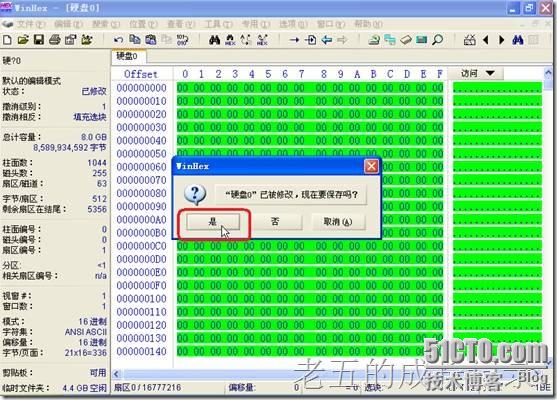Click offset row 000000C0
Viewport: 557px width, 400px height.
point(141,246)
